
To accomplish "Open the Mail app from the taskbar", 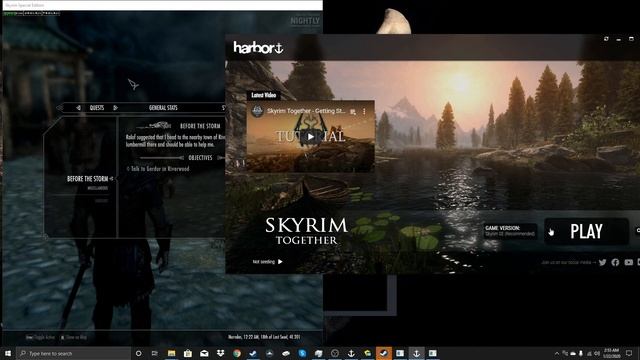I will click(x=204, y=353).
